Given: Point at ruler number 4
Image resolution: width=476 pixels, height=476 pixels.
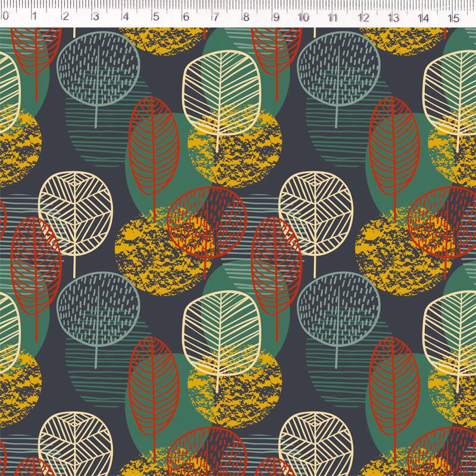Looking at the screenshot, I should click(126, 17).
